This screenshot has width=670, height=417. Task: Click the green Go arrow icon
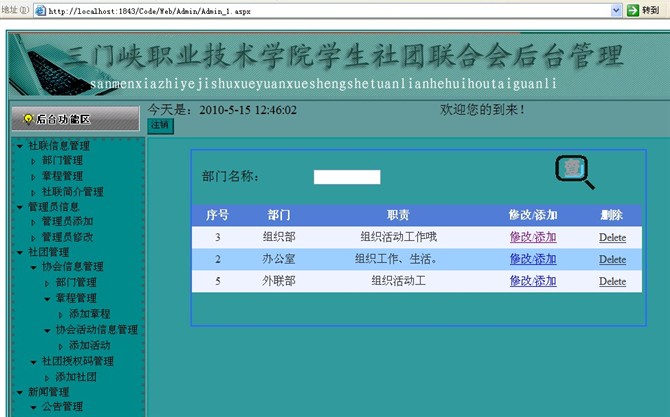(x=633, y=10)
